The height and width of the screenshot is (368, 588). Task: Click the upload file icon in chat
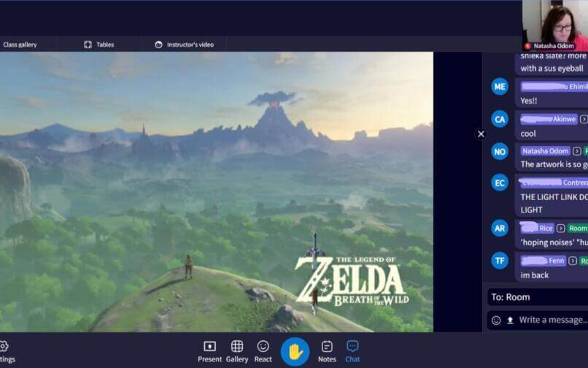pos(510,321)
